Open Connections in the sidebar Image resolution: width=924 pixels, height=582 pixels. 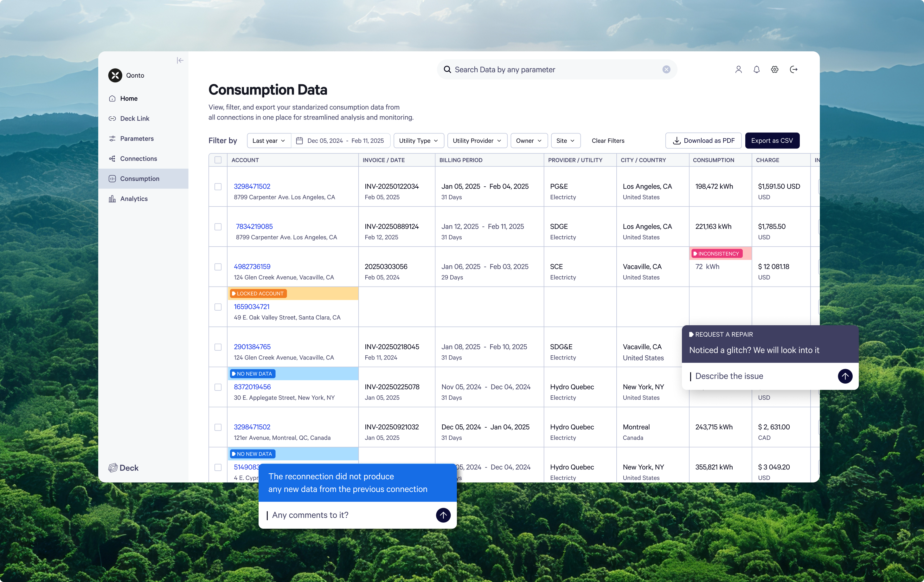tap(143, 158)
